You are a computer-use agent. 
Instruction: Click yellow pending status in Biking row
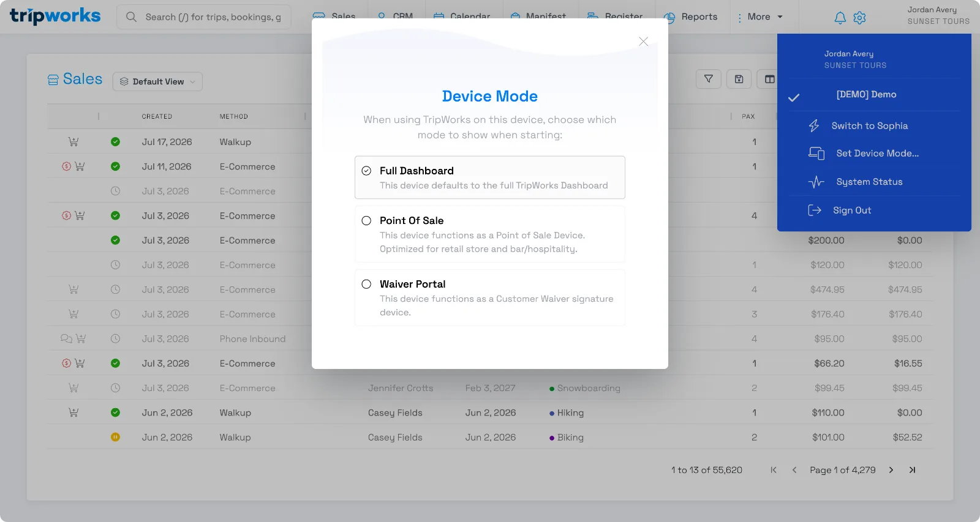pyautogui.click(x=115, y=437)
